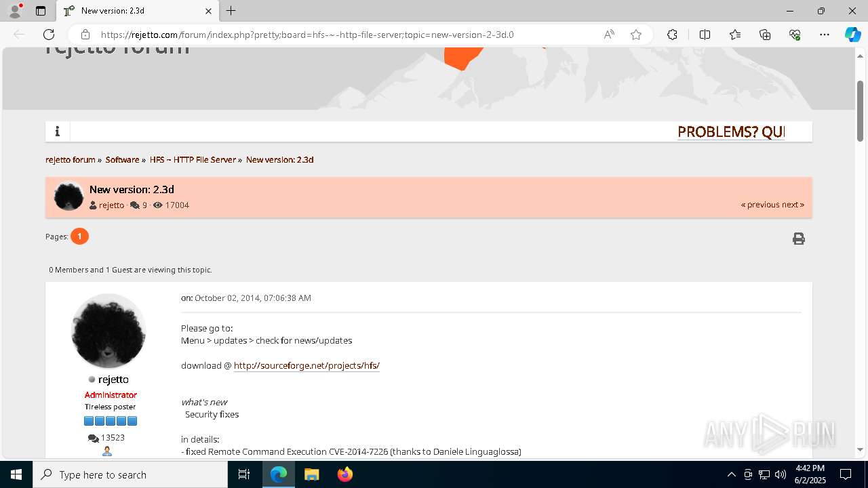Click the info 'i' icon in news bar

point(58,131)
